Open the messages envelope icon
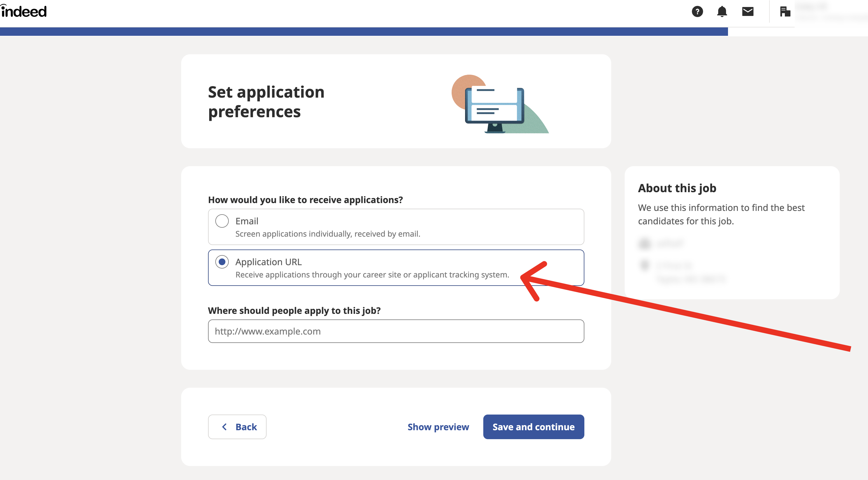The height and width of the screenshot is (480, 868). 748,11
